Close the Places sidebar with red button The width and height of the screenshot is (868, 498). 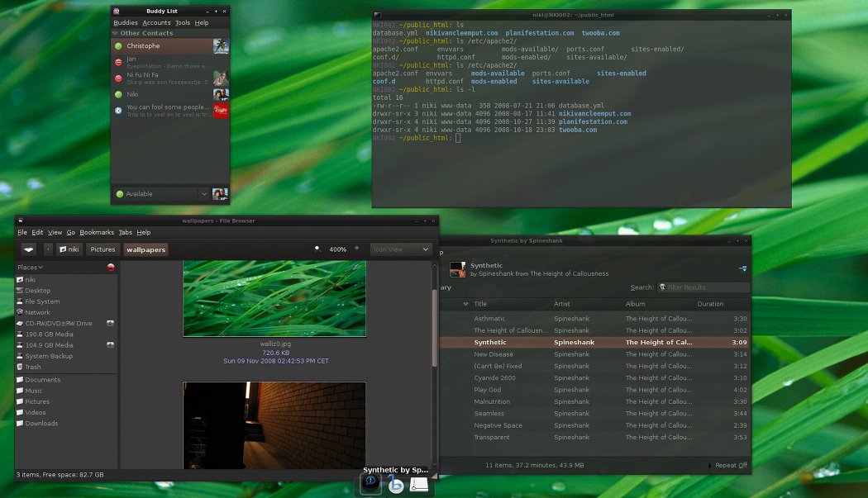[110, 268]
